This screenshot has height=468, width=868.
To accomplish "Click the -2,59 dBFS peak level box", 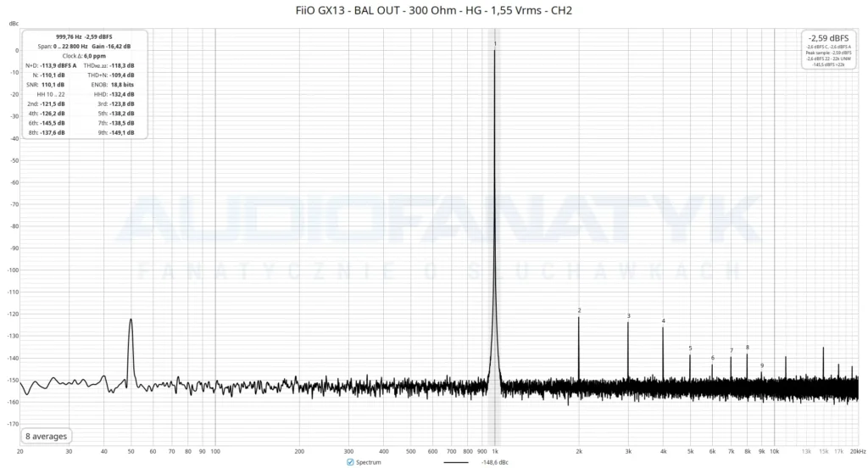I will point(828,50).
